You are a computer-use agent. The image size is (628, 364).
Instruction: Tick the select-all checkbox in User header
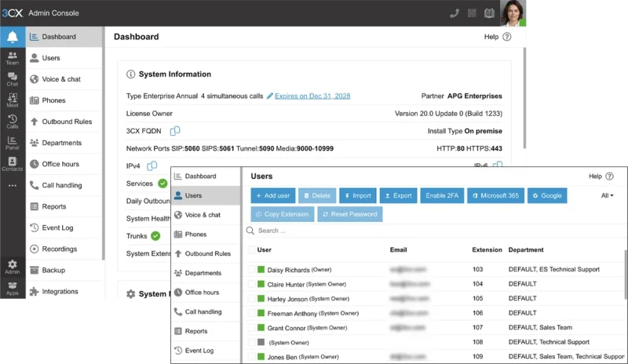pos(251,250)
